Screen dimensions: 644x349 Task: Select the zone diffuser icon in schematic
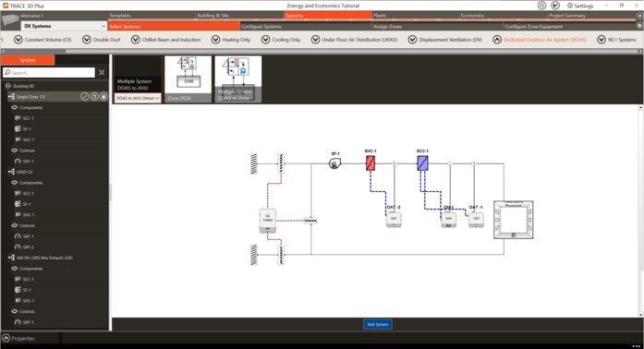(514, 220)
